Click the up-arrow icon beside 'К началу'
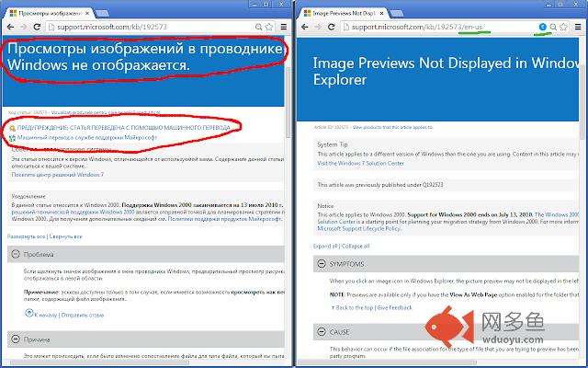 pos(29,313)
